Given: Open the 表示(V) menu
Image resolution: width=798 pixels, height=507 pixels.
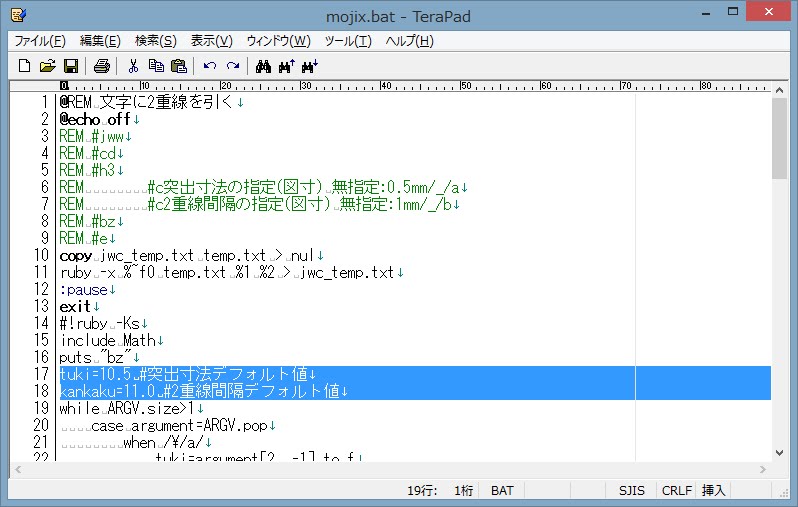Looking at the screenshot, I should pos(212,41).
